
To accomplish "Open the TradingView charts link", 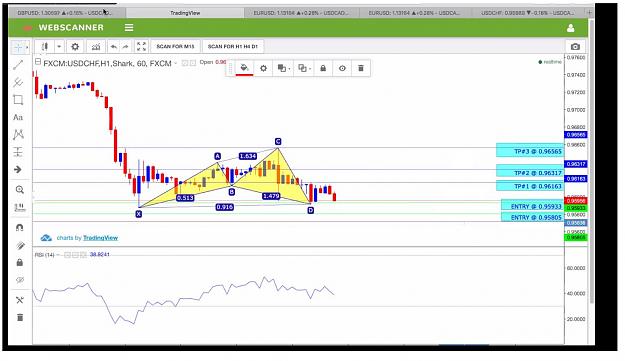I will click(x=100, y=238).
